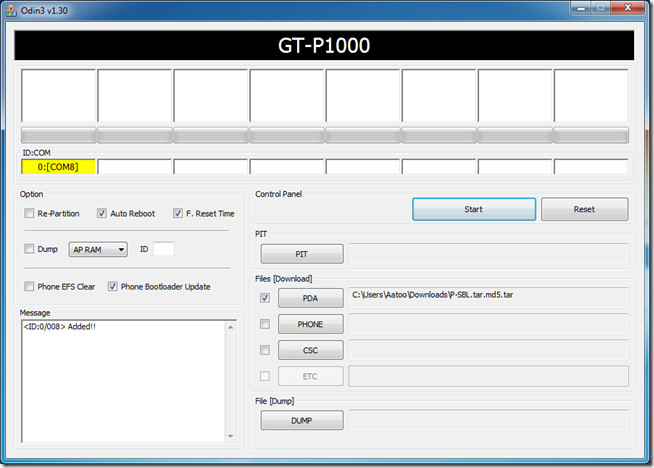Click the DUMP file button
The height and width of the screenshot is (468, 654).
[302, 420]
